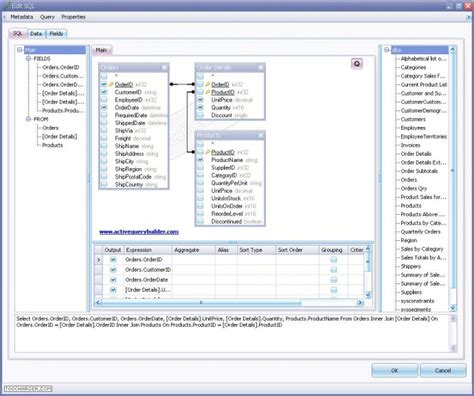
Task: Toggle the UnitPrice checkbox in Order Details
Action: click(200, 100)
